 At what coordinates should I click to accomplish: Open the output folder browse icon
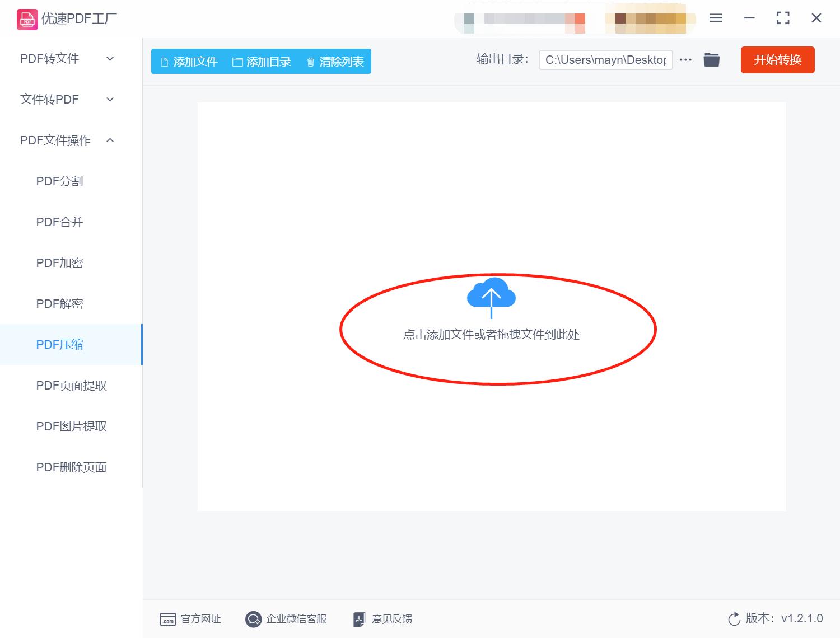pyautogui.click(x=711, y=59)
